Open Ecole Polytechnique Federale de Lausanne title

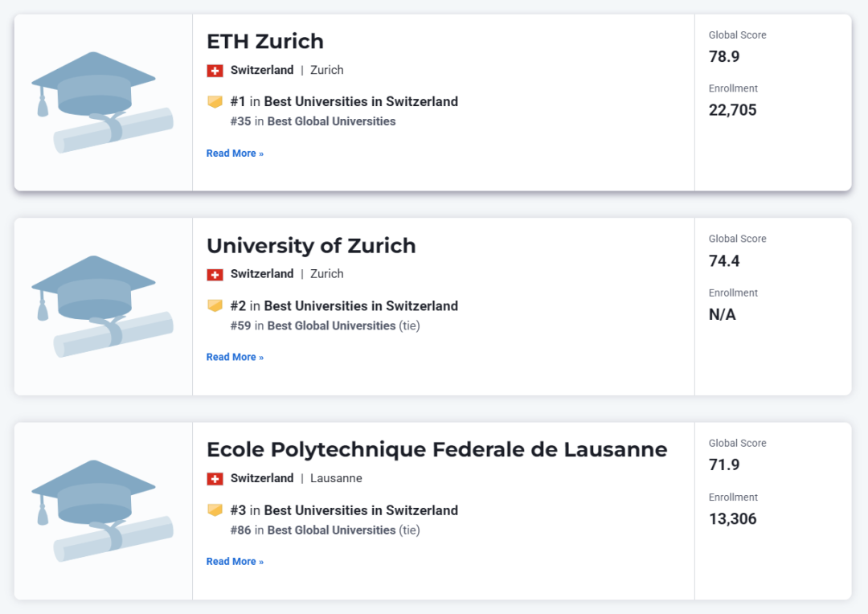[436, 449]
